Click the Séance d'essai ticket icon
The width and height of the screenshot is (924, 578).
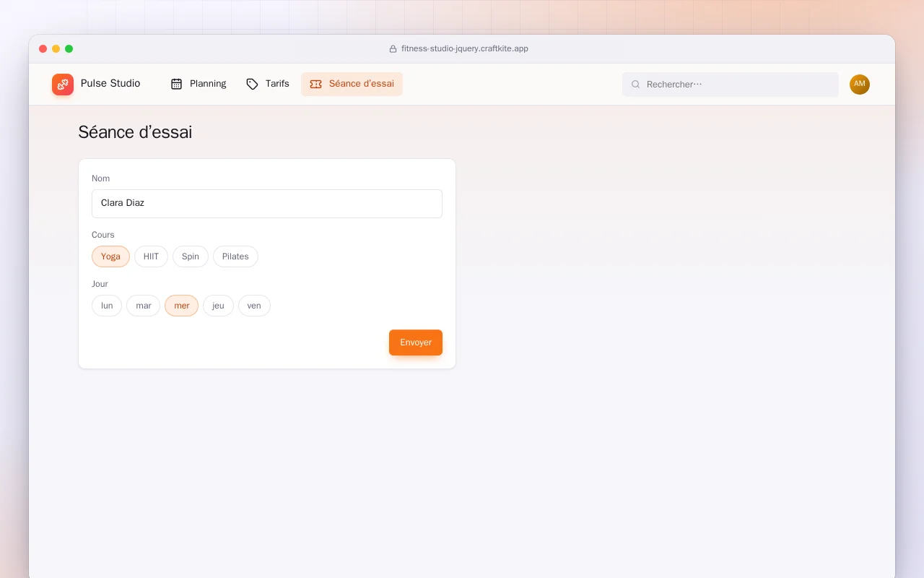click(315, 84)
